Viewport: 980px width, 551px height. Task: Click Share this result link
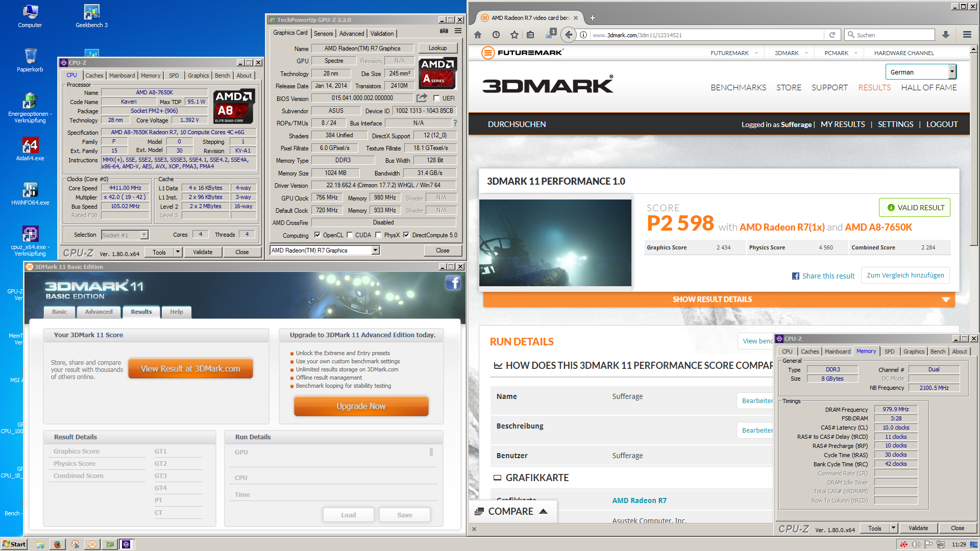tap(823, 276)
